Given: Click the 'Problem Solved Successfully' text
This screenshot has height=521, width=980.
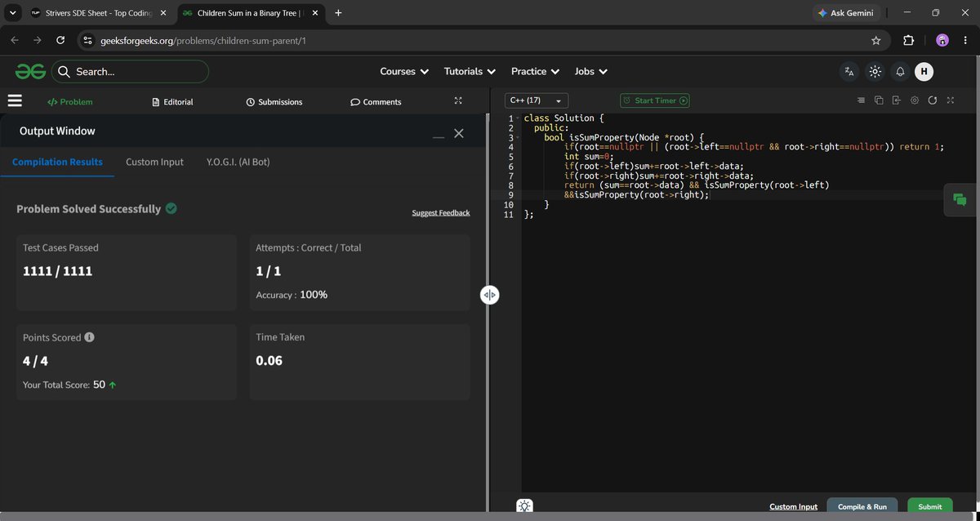Looking at the screenshot, I should pyautogui.click(x=89, y=209).
